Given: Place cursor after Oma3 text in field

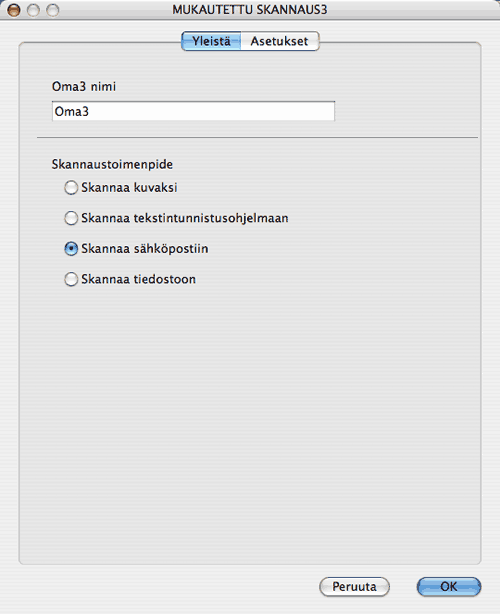Looking at the screenshot, I should (x=90, y=112).
